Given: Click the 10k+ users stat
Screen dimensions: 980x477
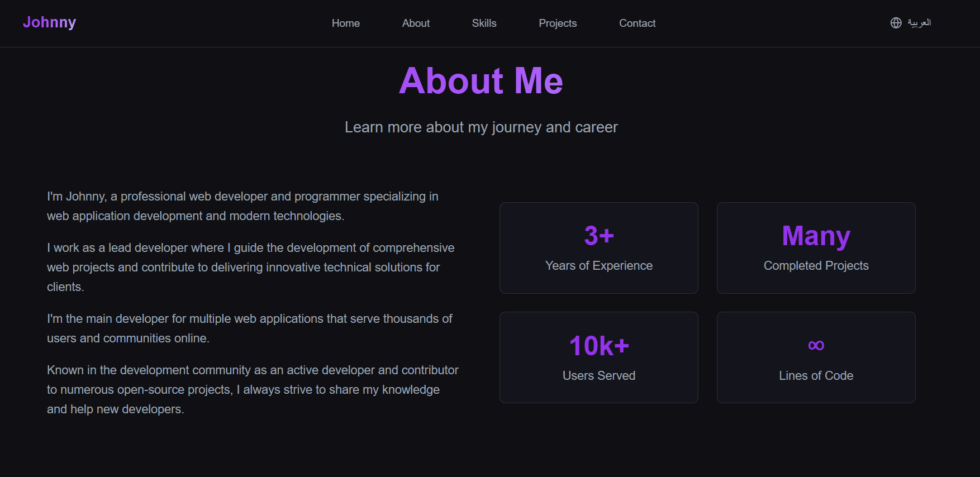Looking at the screenshot, I should (x=599, y=346).
